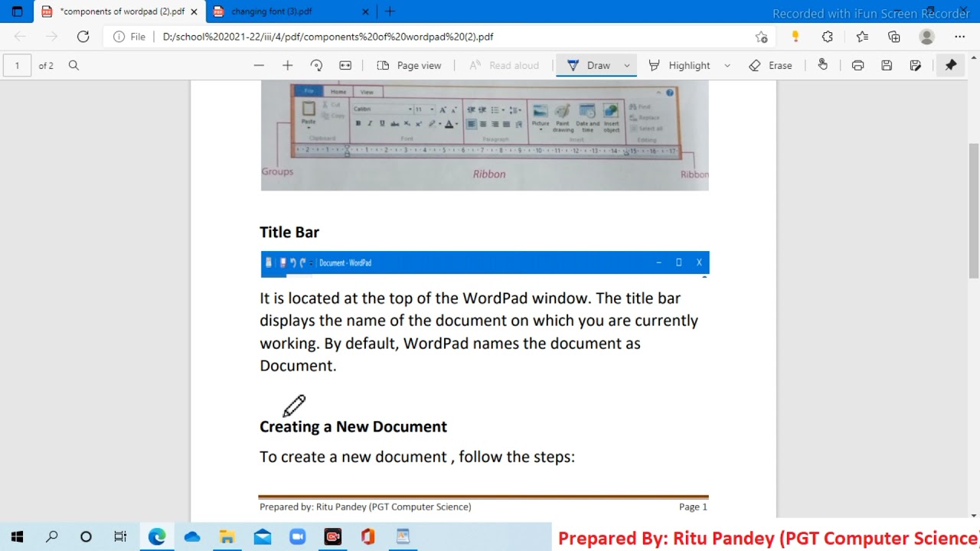The height and width of the screenshot is (551, 980).
Task: Click the address bar URL
Action: 328,36
